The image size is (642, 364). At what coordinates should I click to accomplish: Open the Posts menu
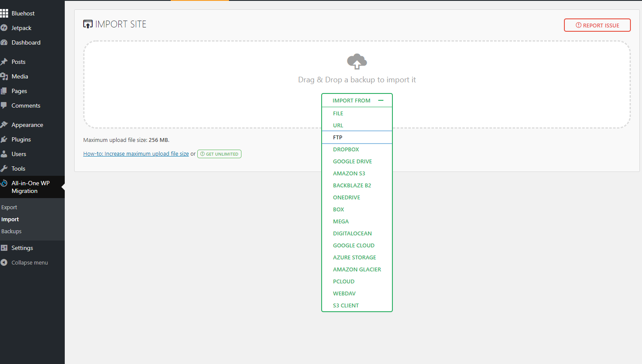click(32, 62)
